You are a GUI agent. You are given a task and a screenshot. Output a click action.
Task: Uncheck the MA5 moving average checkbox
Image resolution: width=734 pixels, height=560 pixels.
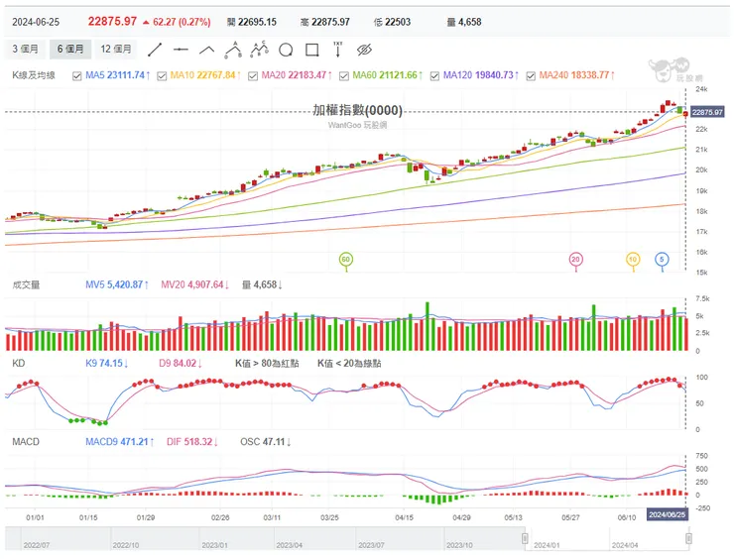[x=77, y=75]
